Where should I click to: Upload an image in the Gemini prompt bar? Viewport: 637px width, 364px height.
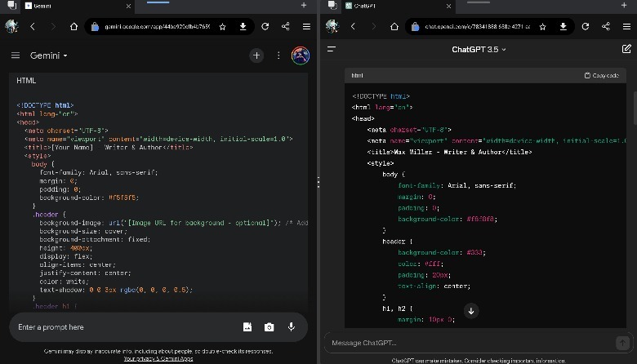click(x=247, y=327)
